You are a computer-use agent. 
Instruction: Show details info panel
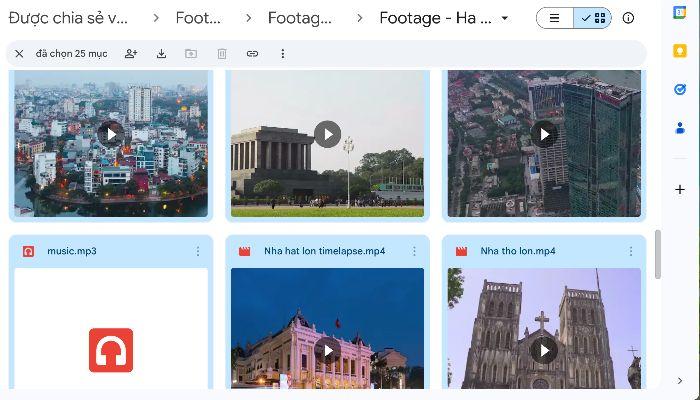(628, 18)
